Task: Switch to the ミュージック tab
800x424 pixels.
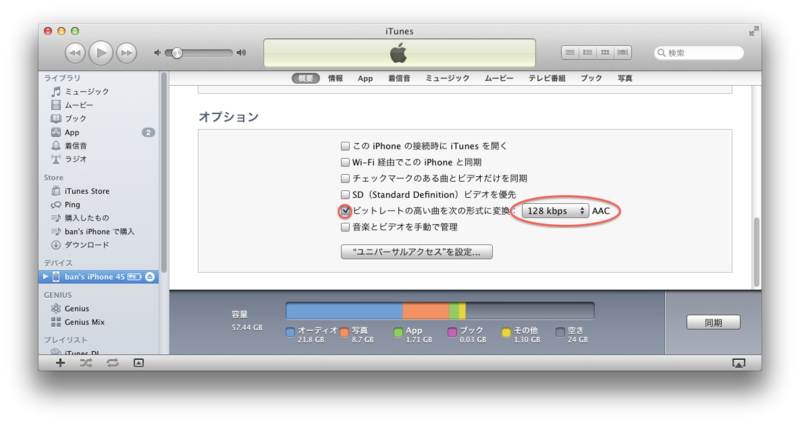Action: [x=447, y=78]
